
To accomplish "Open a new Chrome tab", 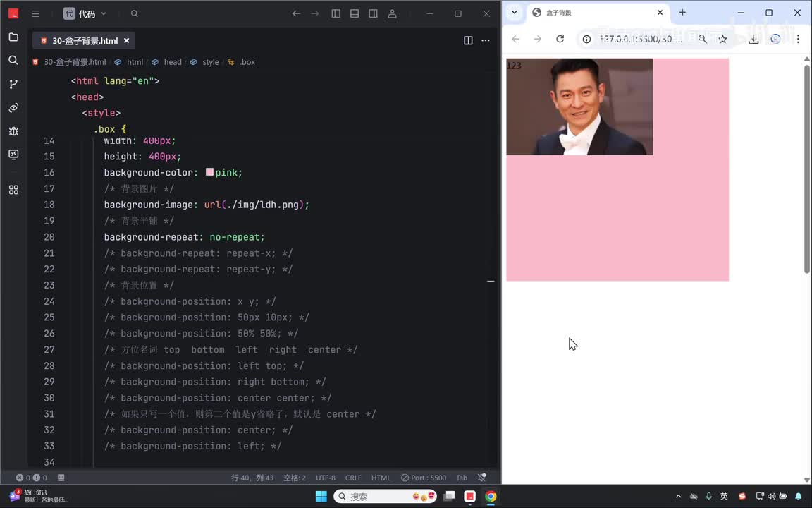I will (682, 13).
